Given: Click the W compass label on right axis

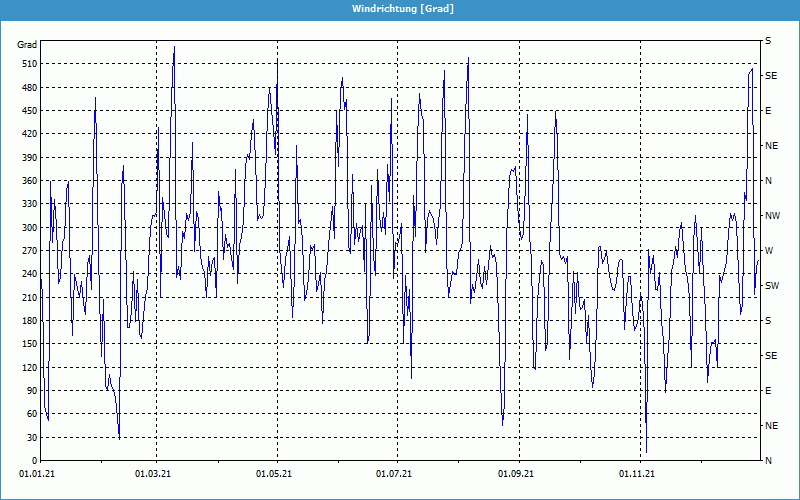Looking at the screenshot, I should point(769,251).
